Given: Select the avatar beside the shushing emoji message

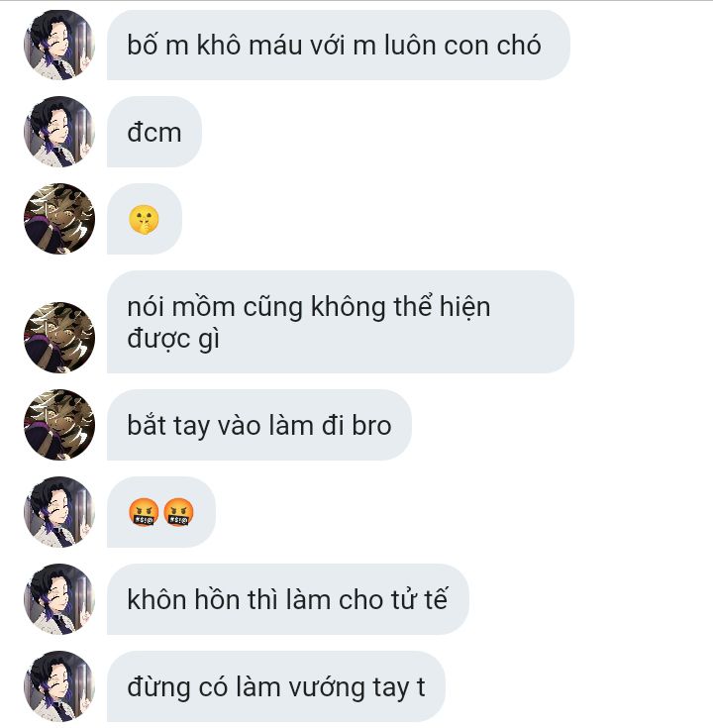Looking at the screenshot, I should (59, 219).
